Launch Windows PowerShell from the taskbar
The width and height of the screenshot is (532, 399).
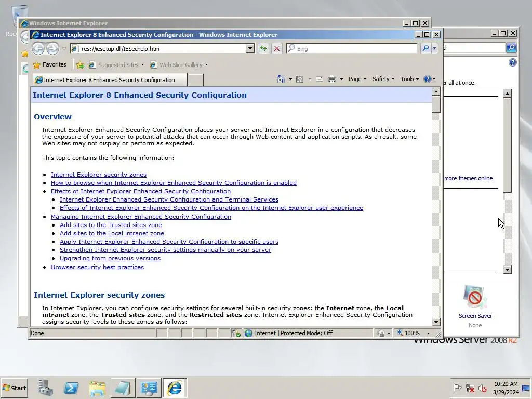[x=71, y=388]
